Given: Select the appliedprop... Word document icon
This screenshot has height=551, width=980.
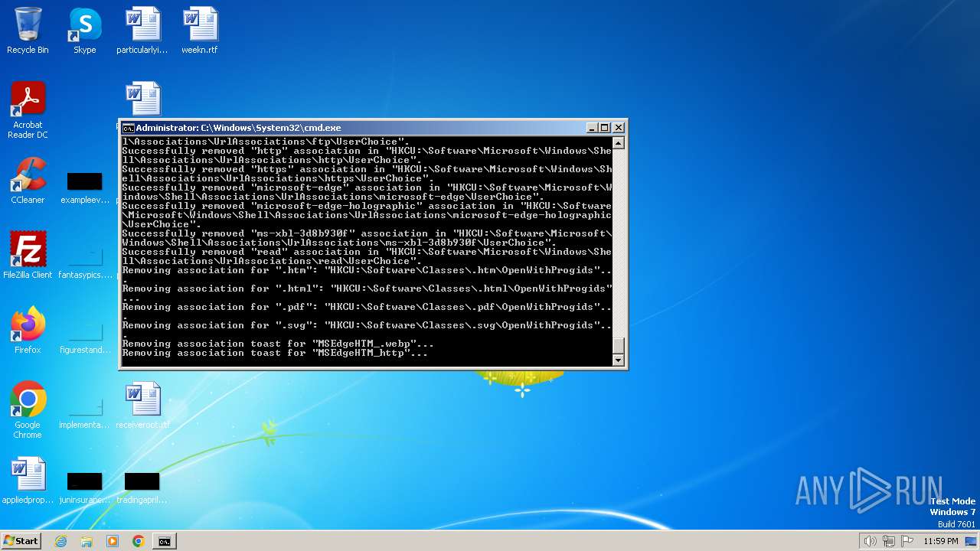Looking at the screenshot, I should click(x=28, y=481).
